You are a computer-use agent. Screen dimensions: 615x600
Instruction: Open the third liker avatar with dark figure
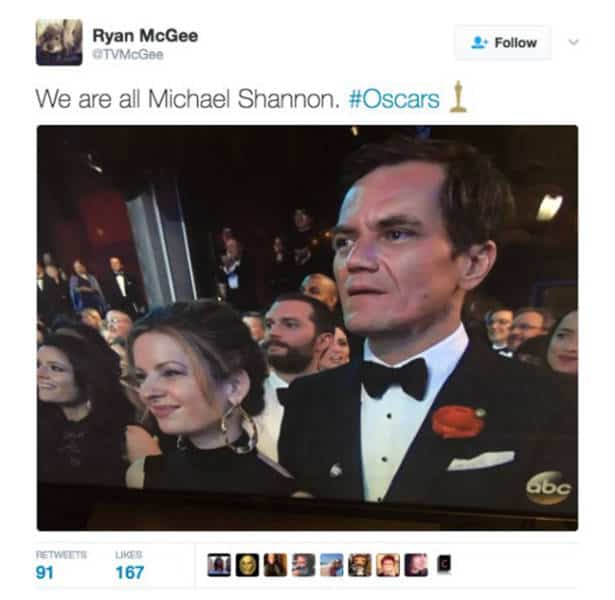[275, 565]
